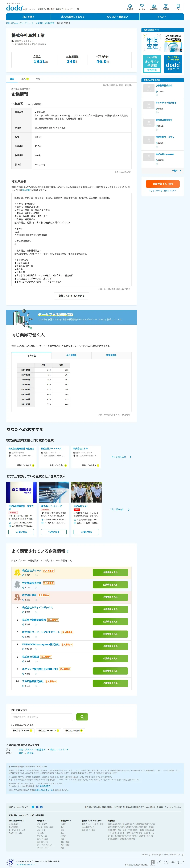Open the doda Twitter icon in footer
The width and height of the screenshot is (190, 868).
coord(33,807)
